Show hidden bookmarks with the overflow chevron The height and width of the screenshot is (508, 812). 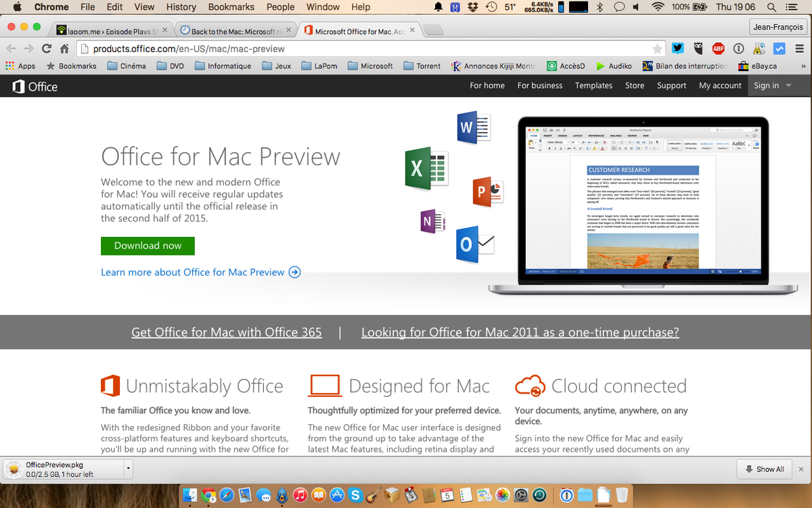[803, 66]
